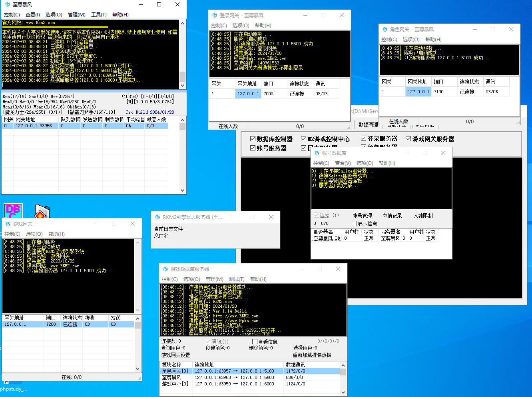532x397 pixels.
Task: Click 重新加载排名数据 in the database server
Action: (x=312, y=355)
